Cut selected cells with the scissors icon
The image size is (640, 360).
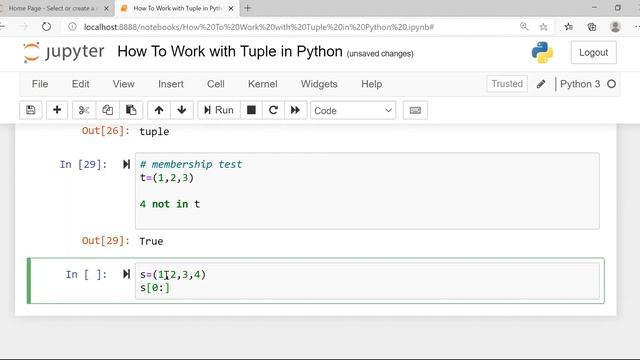(84, 110)
